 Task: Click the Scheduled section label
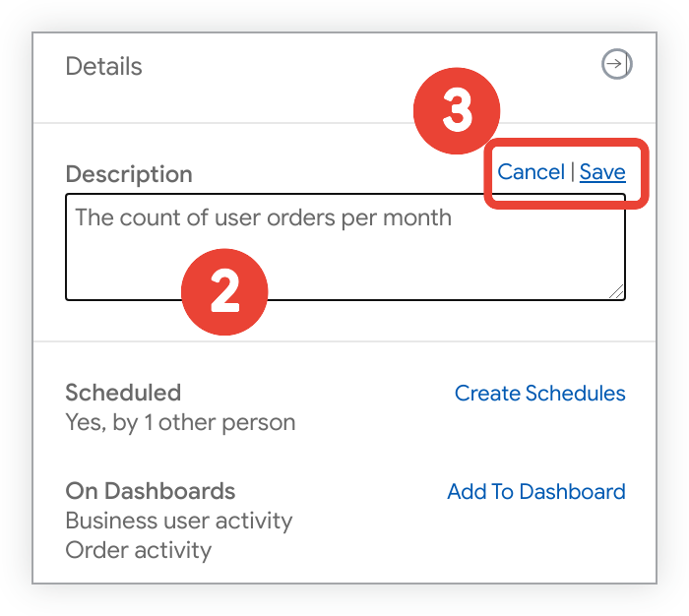coord(123,393)
